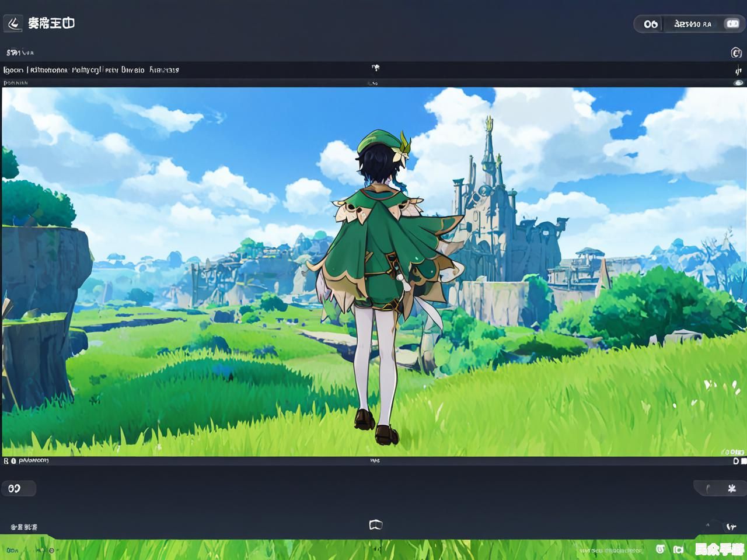Click the crescent icon in the bottom-right pill
The width and height of the screenshot is (747, 560).
coord(708,489)
